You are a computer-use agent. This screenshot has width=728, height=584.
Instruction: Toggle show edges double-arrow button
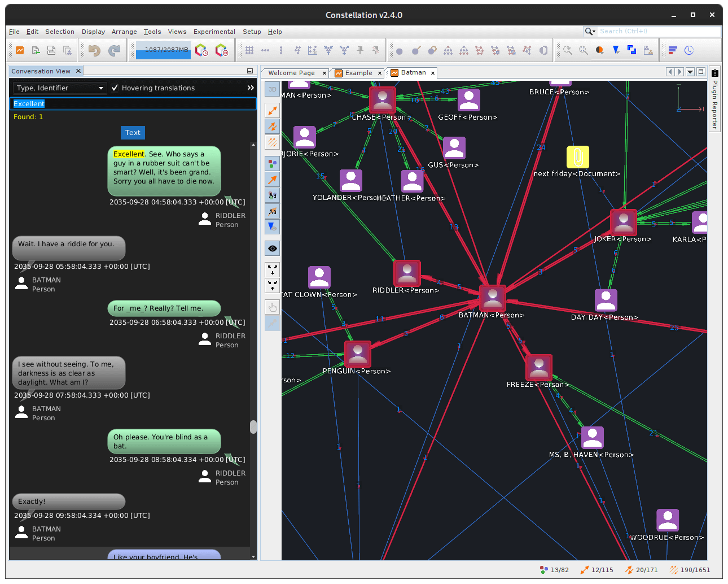273,126
